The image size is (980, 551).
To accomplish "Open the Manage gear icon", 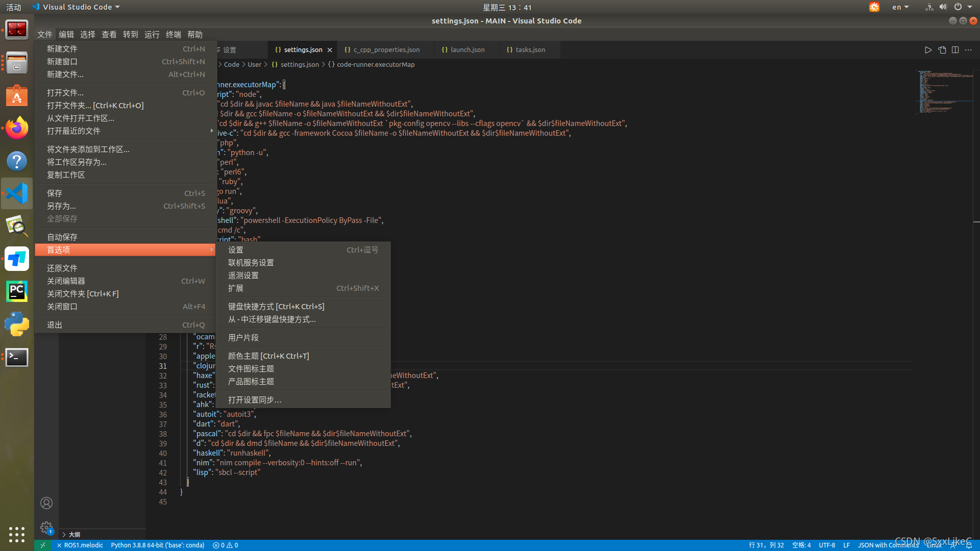I will tap(46, 528).
